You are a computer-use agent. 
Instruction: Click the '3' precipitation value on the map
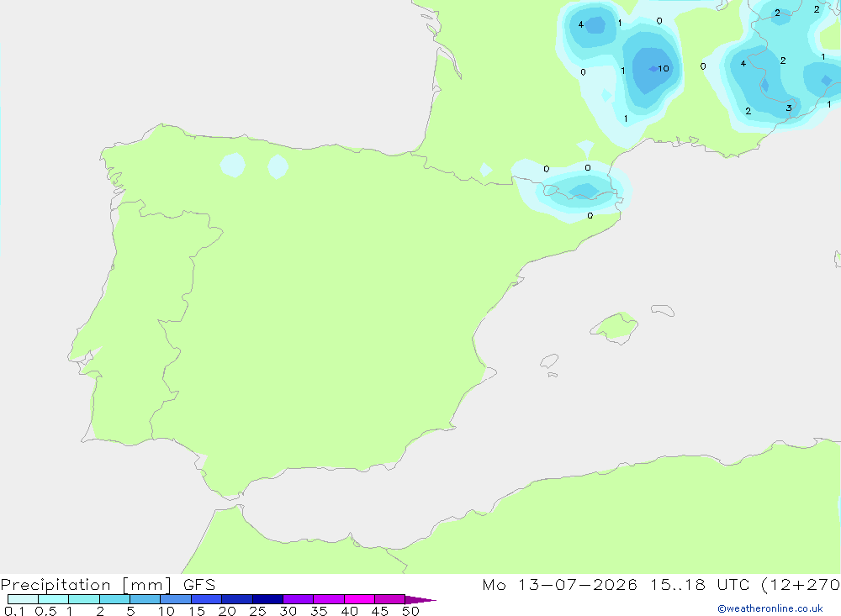[x=789, y=108]
